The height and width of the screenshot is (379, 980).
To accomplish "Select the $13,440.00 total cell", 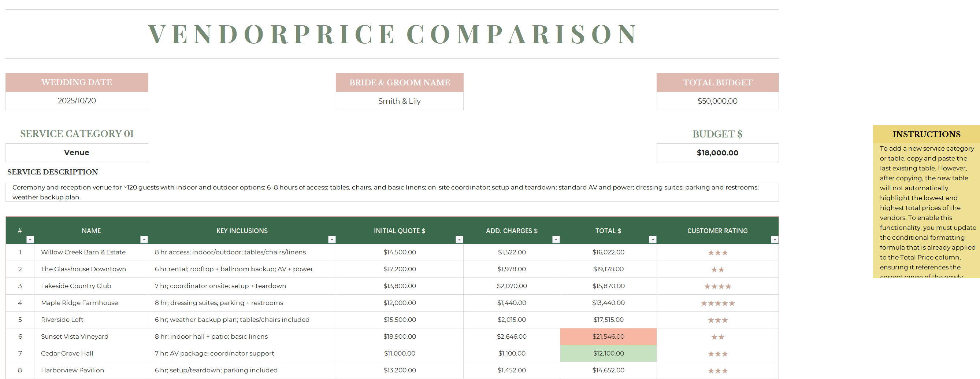I will 608,303.
